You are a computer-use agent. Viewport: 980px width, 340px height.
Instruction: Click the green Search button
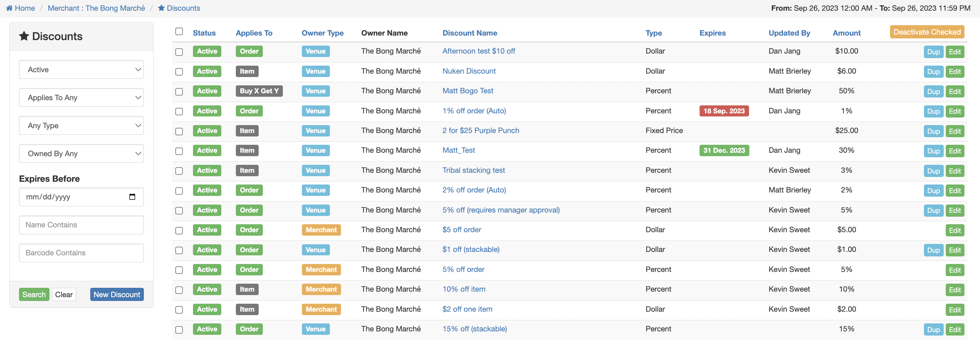[x=34, y=294]
